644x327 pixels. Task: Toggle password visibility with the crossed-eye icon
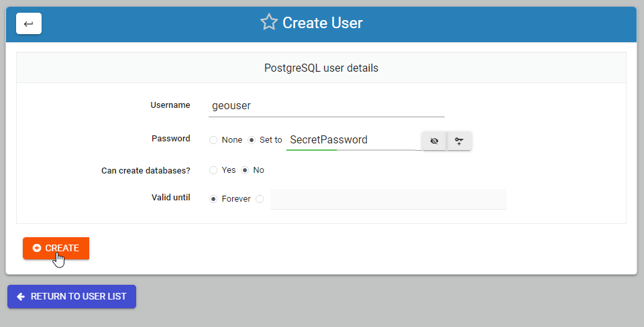click(x=434, y=141)
